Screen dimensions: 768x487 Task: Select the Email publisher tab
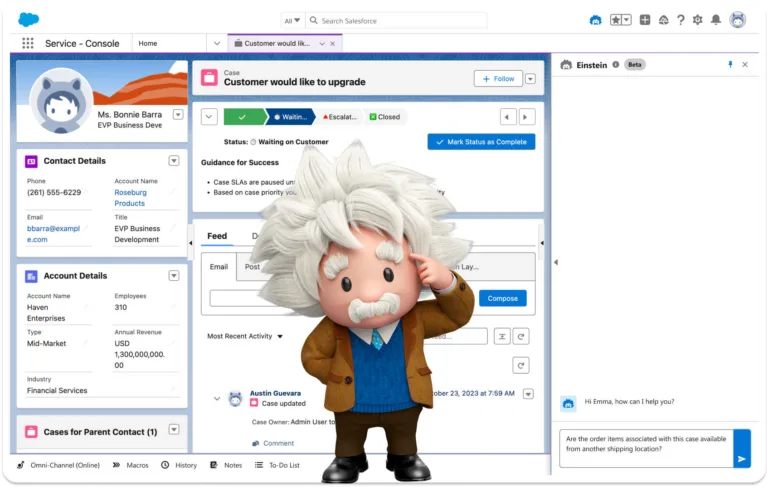[x=219, y=267]
